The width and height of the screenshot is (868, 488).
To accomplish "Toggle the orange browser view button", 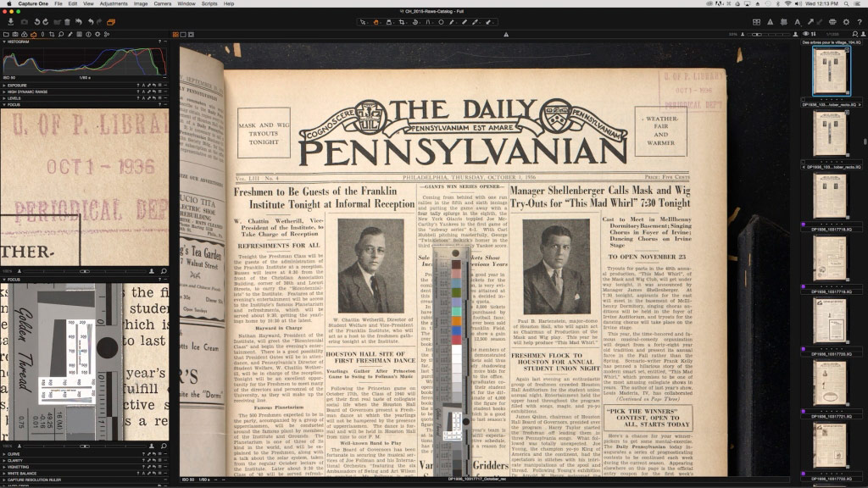I will pyautogui.click(x=111, y=22).
